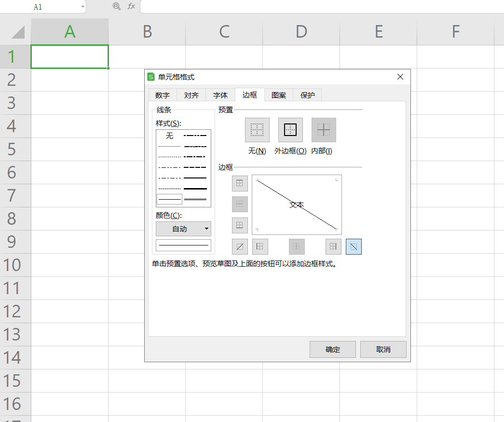Open the 颜色 color dropdown set to 自动
Screen dimensions: 504x422
[183, 229]
